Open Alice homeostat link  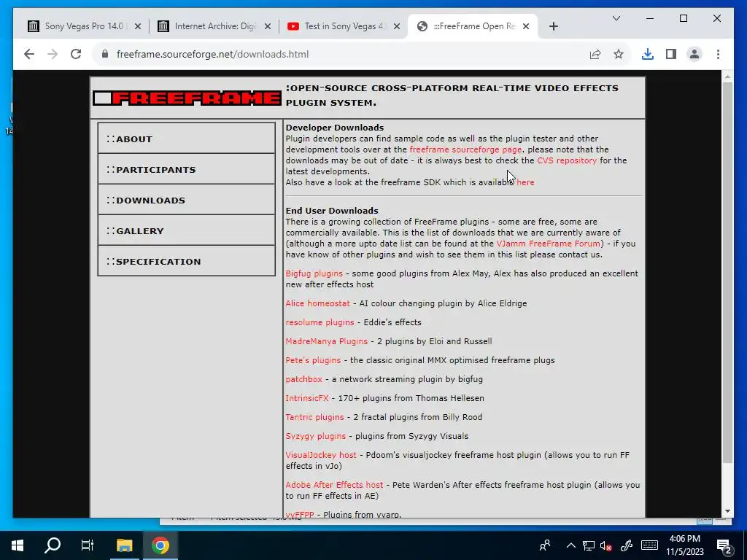317,303
